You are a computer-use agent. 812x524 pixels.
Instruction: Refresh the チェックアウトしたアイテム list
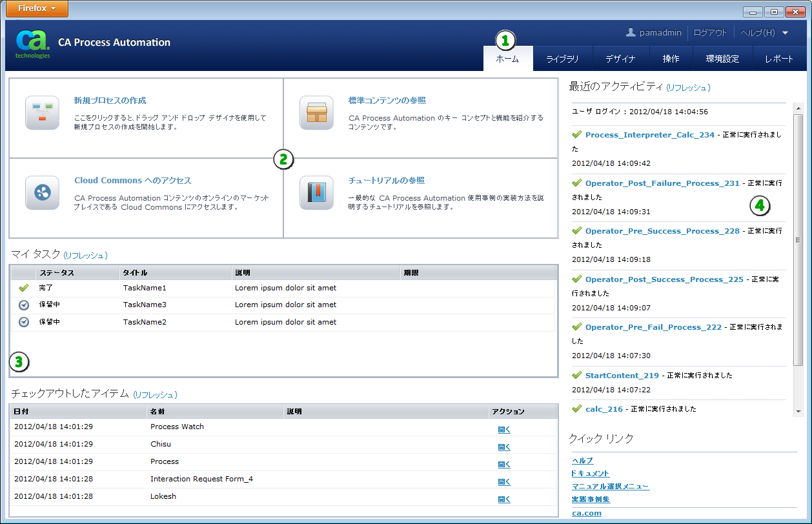[155, 394]
